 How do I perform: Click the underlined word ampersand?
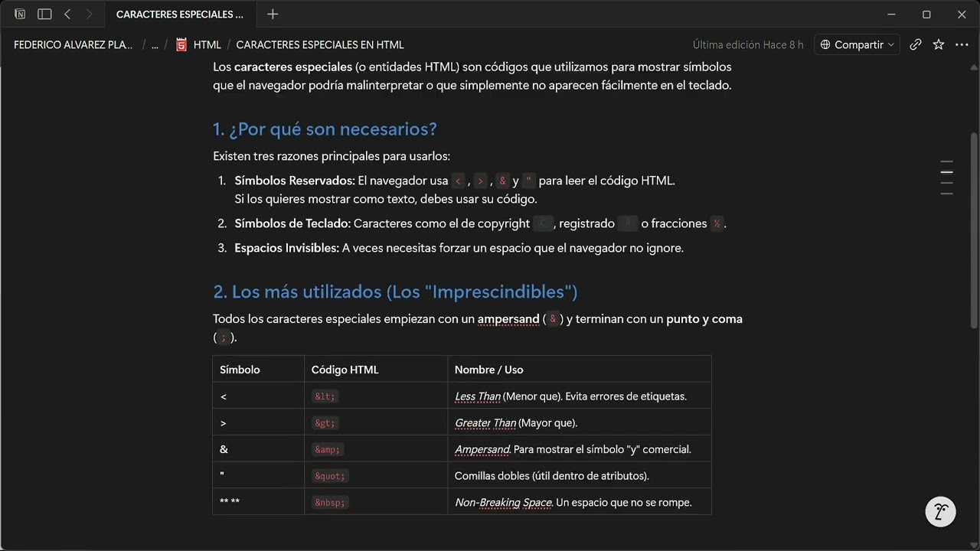point(508,319)
